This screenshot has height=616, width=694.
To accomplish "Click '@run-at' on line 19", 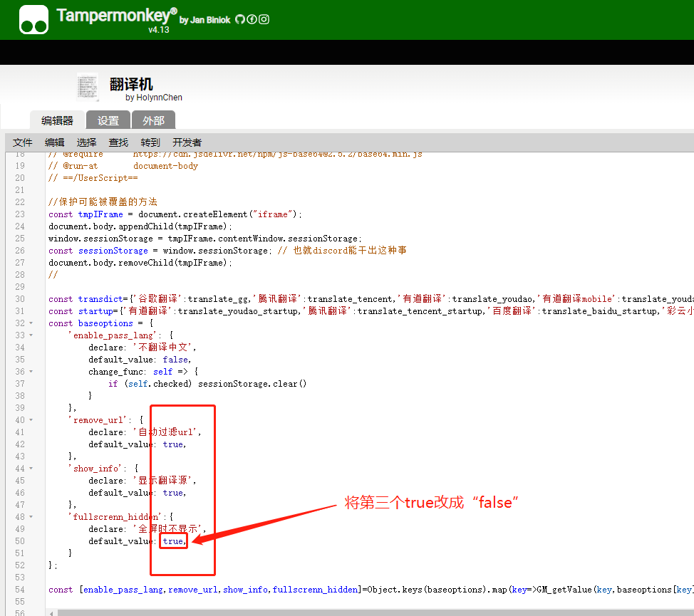I will click(80, 166).
